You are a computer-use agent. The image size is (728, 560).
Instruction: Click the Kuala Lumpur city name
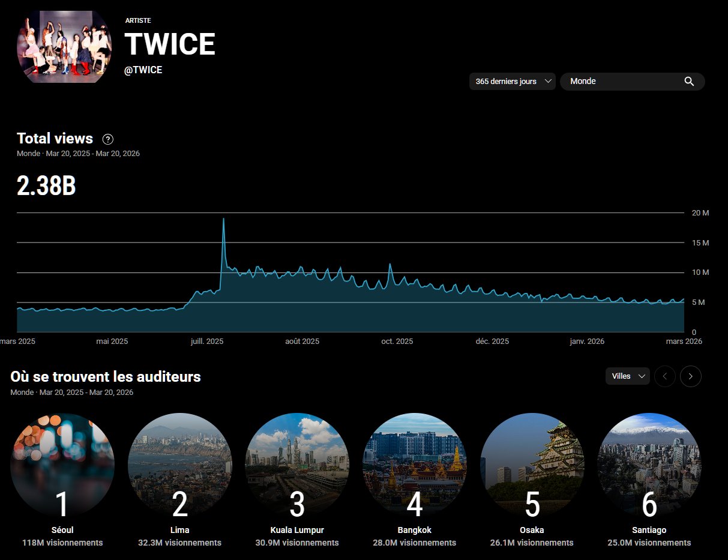tap(297, 530)
